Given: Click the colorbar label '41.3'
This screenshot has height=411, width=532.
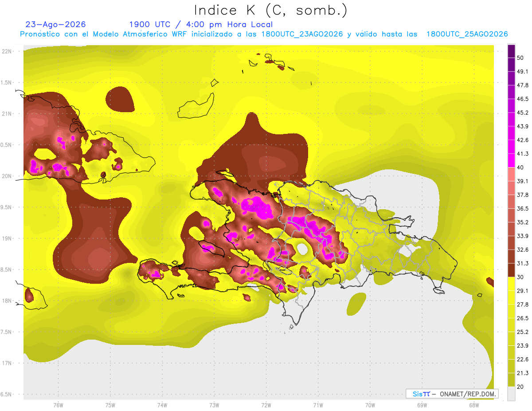Looking at the screenshot, I should (x=523, y=154).
